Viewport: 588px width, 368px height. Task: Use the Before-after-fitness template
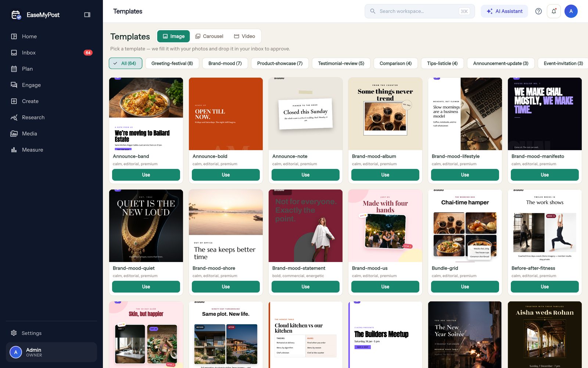(x=545, y=287)
